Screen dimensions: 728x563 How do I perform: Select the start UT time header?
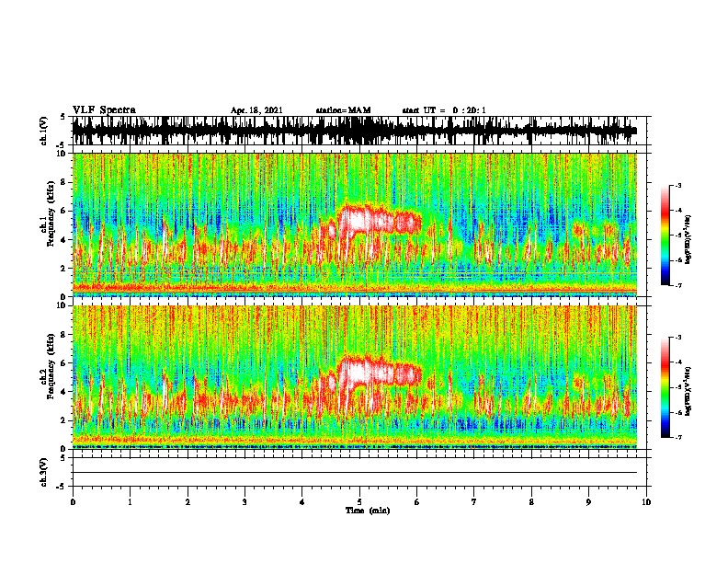point(444,110)
